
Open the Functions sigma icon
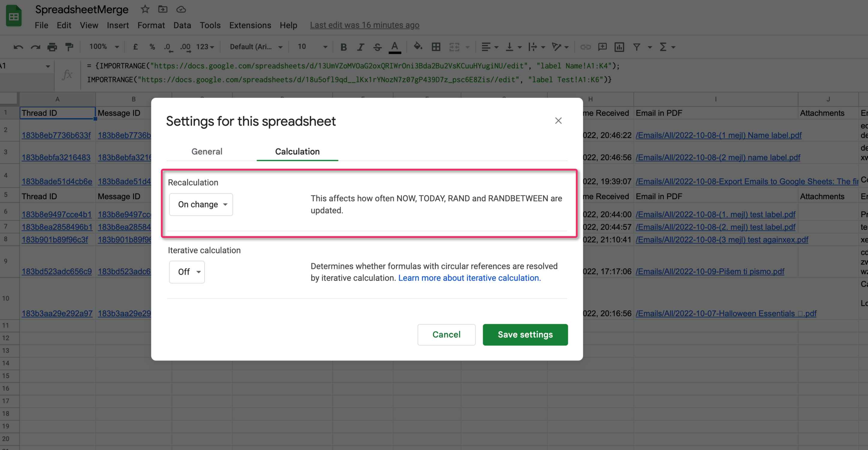click(663, 47)
